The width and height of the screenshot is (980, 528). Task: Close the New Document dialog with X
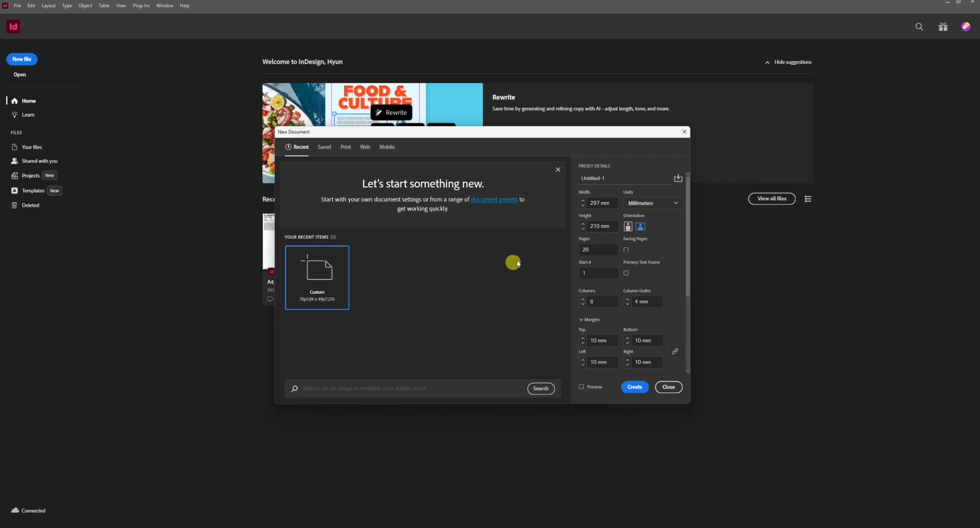pyautogui.click(x=684, y=132)
